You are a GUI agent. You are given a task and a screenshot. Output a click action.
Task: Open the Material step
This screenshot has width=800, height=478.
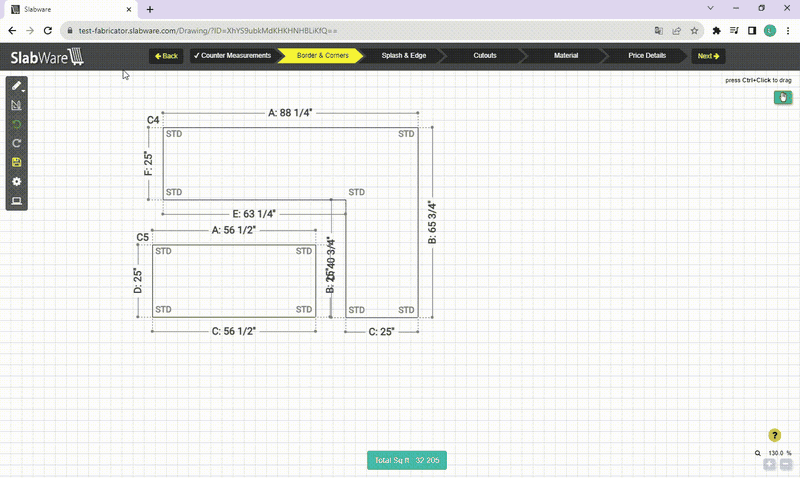pyautogui.click(x=566, y=56)
